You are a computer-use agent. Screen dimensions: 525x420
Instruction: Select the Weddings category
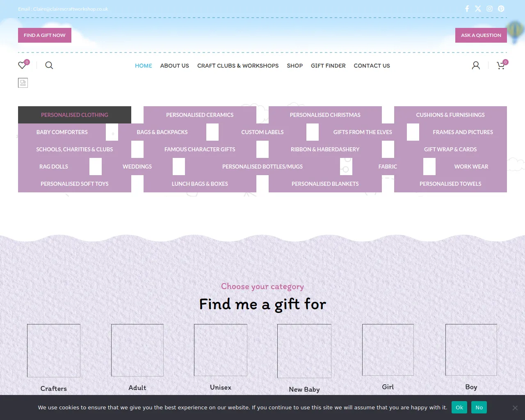pyautogui.click(x=137, y=167)
